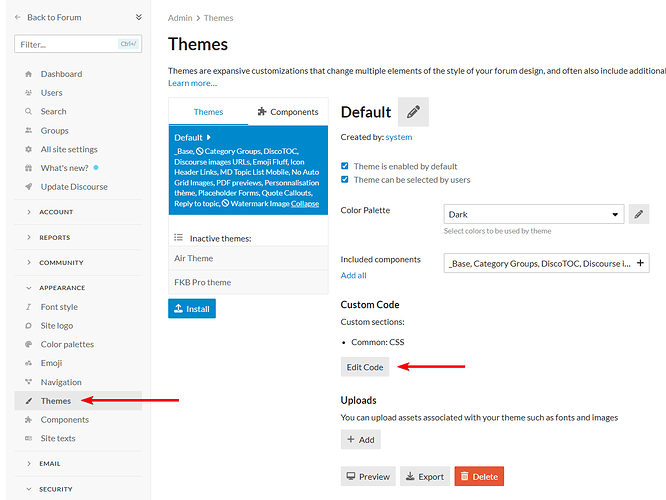This screenshot has height=500, width=666.
Task: Click the system creator link
Action: point(399,137)
